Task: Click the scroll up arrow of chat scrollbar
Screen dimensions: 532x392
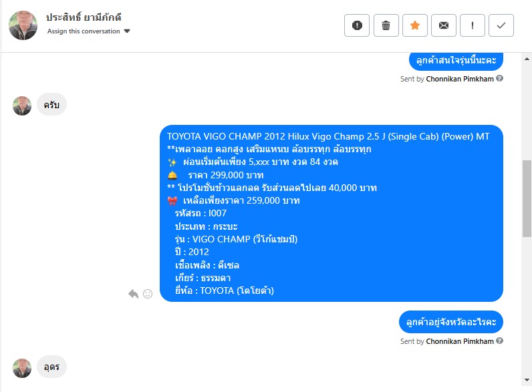Action: coord(527,59)
